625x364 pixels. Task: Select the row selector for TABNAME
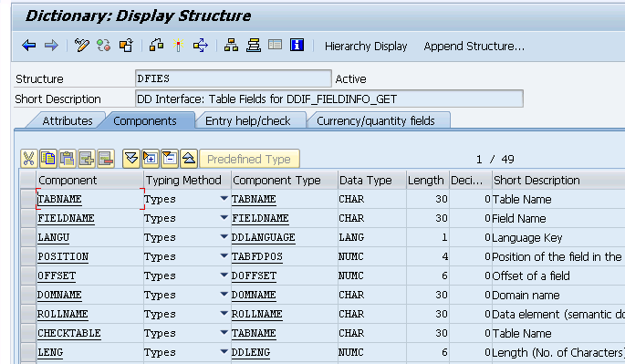(x=28, y=199)
